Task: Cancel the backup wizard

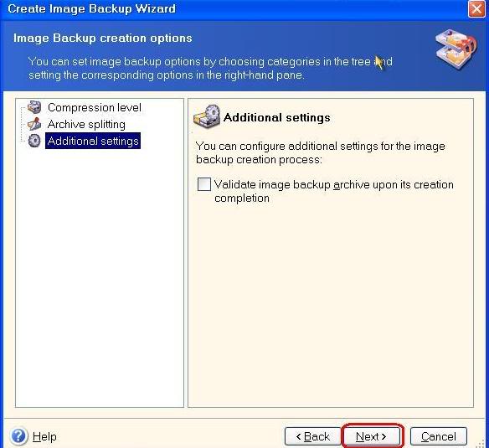Action: (439, 436)
